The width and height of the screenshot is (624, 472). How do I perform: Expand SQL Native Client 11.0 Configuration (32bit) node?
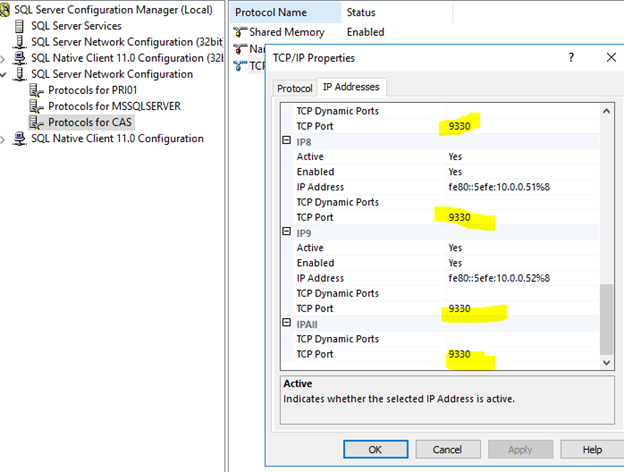(x=3, y=60)
